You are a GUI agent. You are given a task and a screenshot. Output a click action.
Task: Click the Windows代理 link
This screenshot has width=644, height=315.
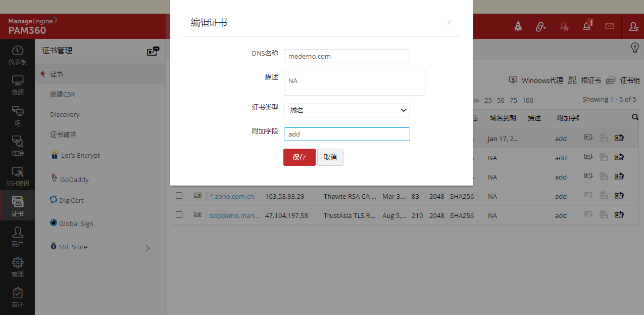542,80
